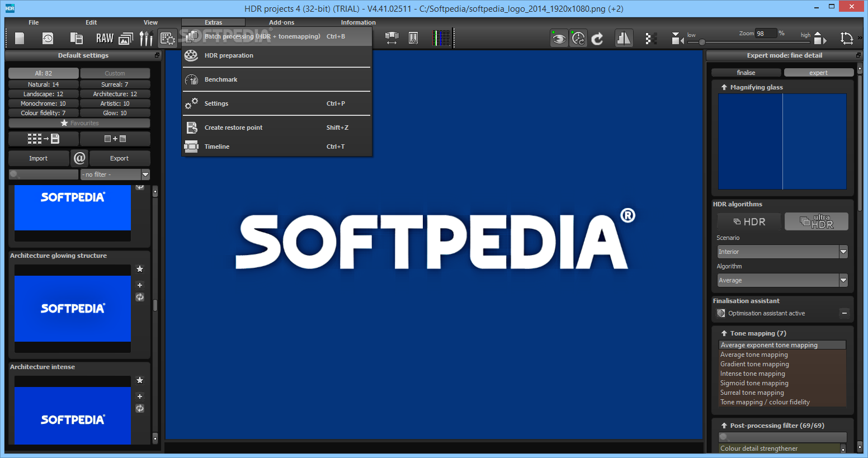This screenshot has height=458, width=868.
Task: Choose Create restore point menu entry
Action: click(277, 128)
